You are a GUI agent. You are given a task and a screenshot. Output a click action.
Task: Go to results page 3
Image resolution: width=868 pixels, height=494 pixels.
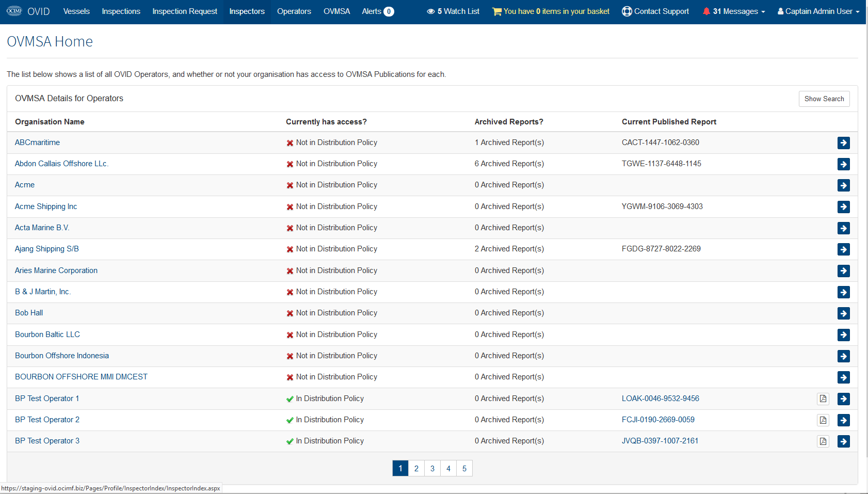click(432, 468)
